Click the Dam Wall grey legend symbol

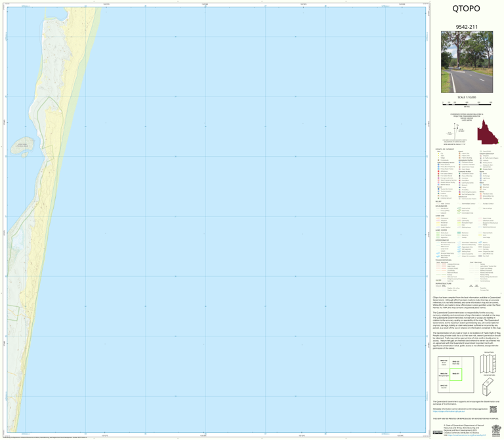pyautogui.click(x=480, y=256)
